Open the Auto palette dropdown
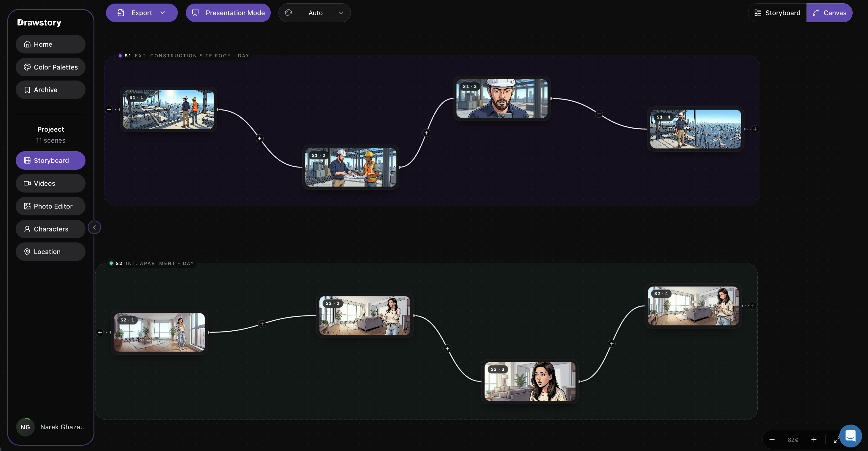Image resolution: width=868 pixels, height=451 pixels. [x=314, y=13]
